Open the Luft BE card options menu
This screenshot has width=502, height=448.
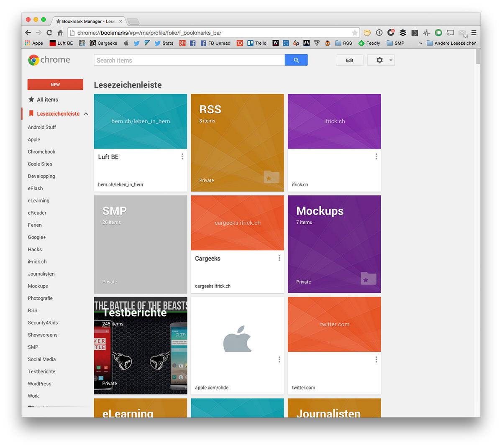click(182, 156)
